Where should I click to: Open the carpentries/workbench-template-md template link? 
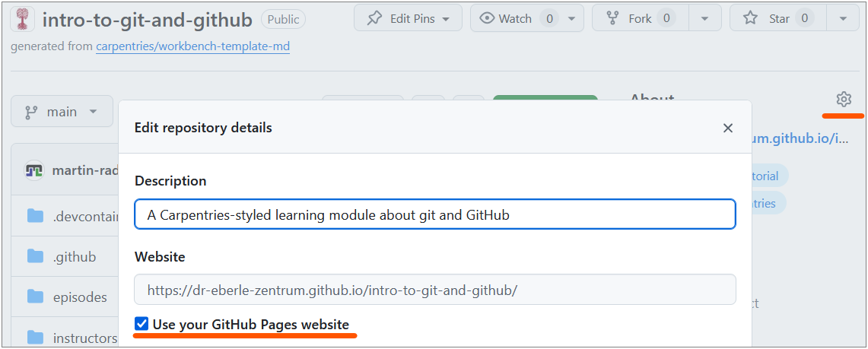192,46
